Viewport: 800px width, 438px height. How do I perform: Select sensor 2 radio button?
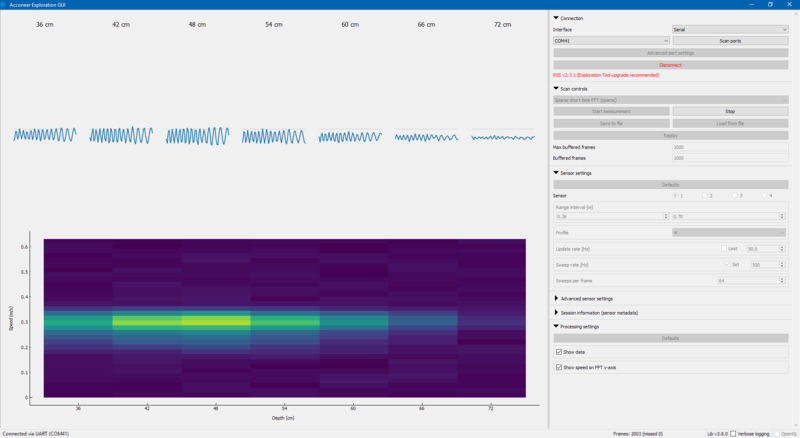click(x=705, y=196)
